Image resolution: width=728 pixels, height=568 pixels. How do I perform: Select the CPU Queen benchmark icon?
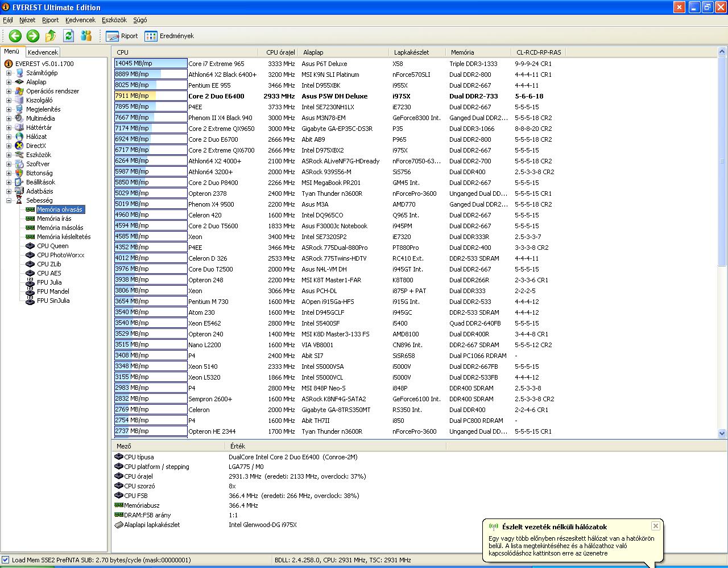point(30,246)
